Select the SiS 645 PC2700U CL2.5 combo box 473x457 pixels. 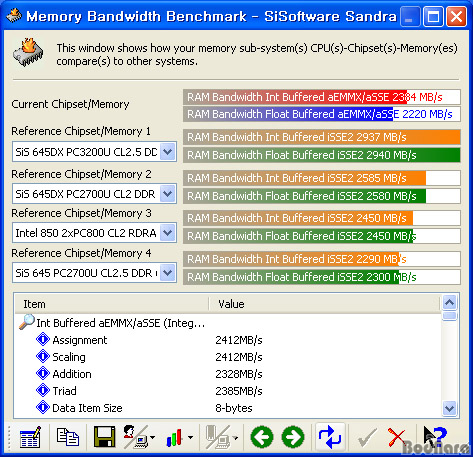tap(94, 273)
